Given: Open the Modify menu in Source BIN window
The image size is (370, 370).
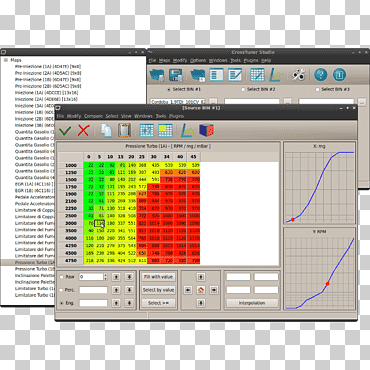Looking at the screenshot, I should click(x=74, y=116).
